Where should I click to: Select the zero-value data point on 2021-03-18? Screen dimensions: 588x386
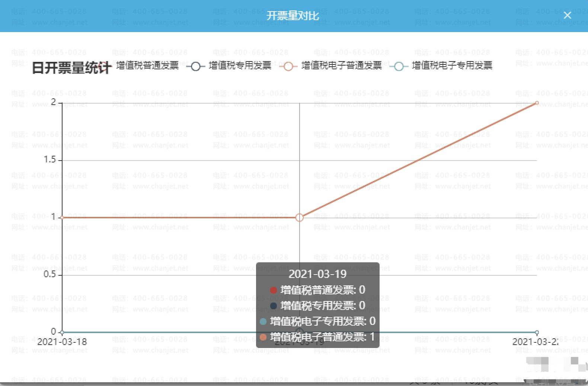(x=62, y=332)
